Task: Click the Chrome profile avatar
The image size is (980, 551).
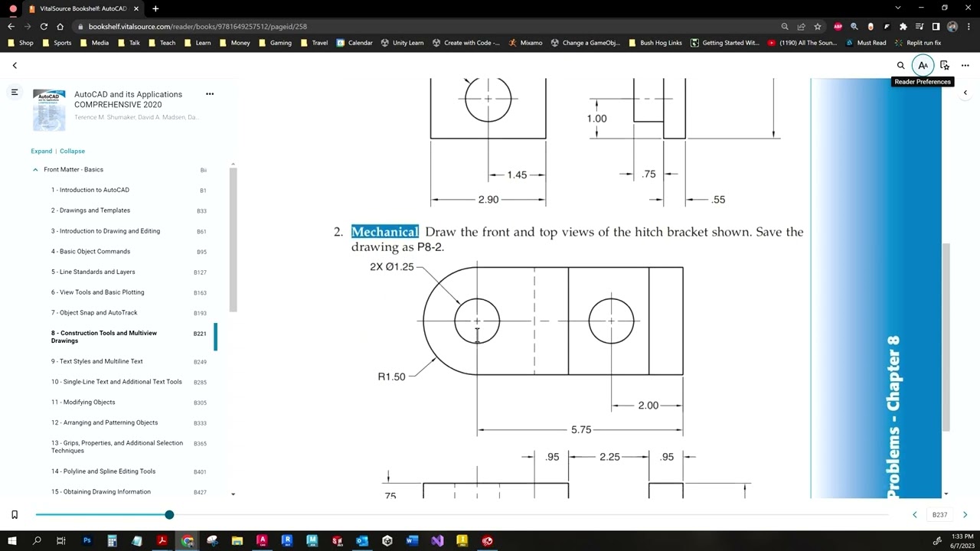Action: click(952, 26)
